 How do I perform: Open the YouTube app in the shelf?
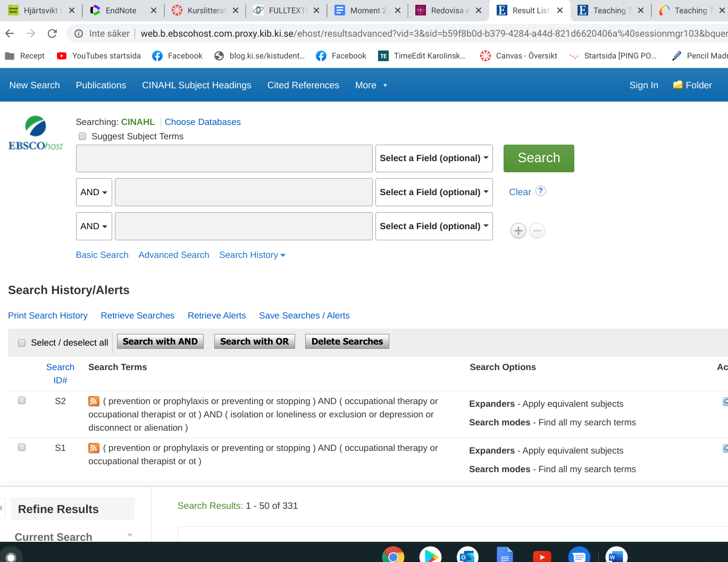(541, 556)
